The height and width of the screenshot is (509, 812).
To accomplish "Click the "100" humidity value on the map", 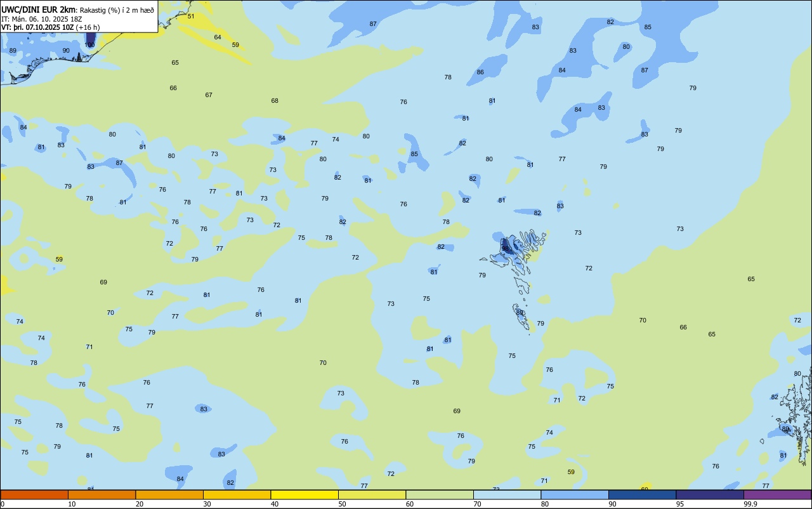I will pos(89,45).
